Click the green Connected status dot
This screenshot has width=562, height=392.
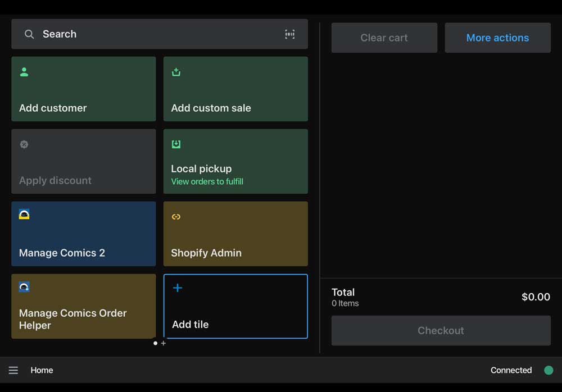pyautogui.click(x=549, y=370)
